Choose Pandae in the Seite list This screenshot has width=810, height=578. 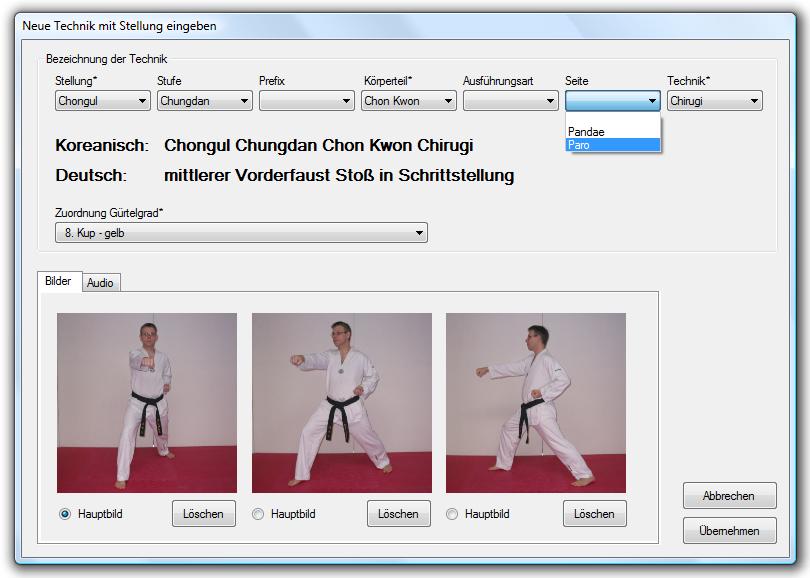(613, 132)
